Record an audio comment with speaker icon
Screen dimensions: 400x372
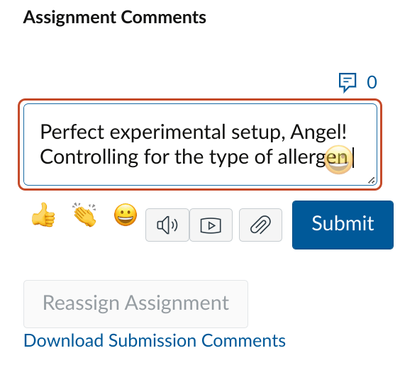point(167,225)
